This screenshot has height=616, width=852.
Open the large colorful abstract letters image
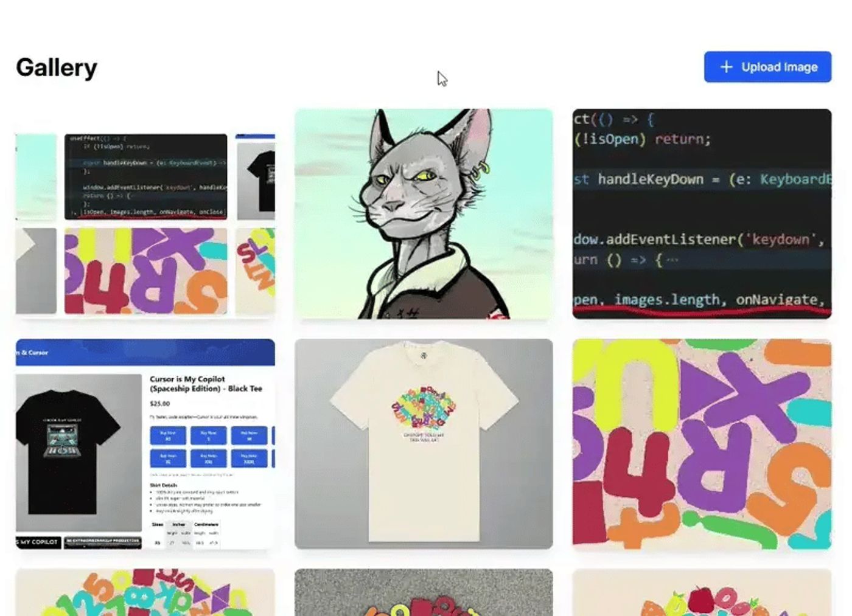tap(702, 444)
